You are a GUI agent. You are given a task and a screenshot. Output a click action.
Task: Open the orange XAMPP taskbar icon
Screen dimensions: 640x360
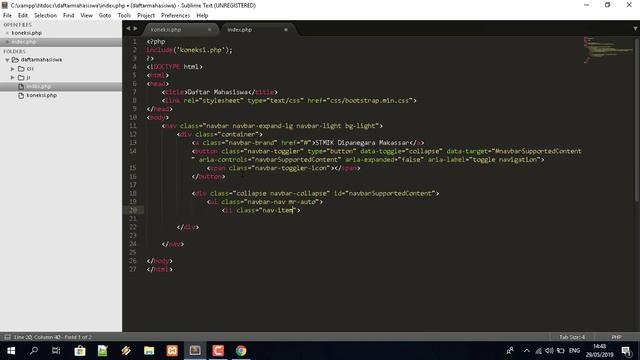pyautogui.click(x=172, y=351)
